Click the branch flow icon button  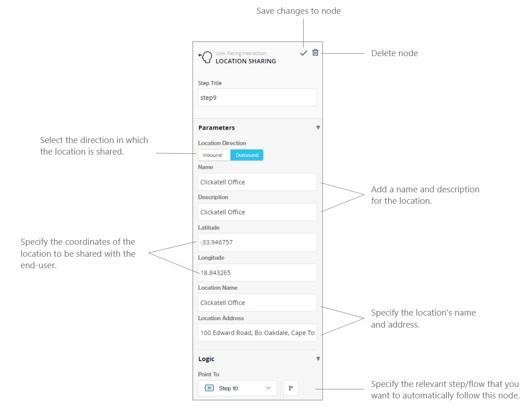pos(291,388)
